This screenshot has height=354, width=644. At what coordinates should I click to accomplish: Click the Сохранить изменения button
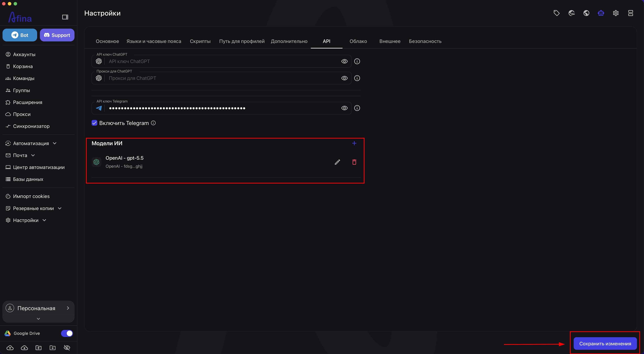point(605,343)
